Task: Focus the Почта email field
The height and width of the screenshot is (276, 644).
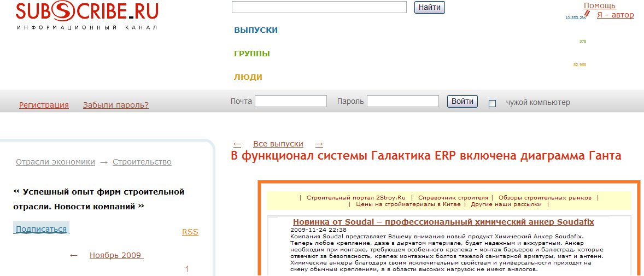Action: click(x=291, y=101)
